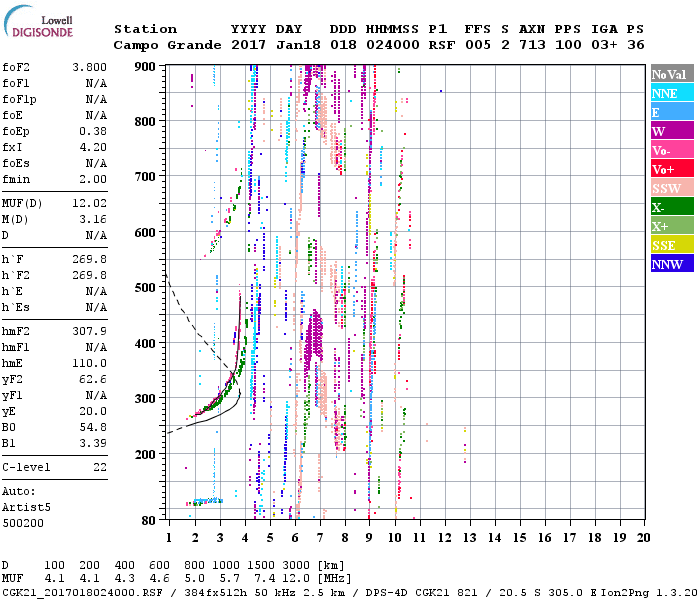Screen dimensions: 700x600
Task: Click the 80 height axis label
Action: [x=149, y=520]
